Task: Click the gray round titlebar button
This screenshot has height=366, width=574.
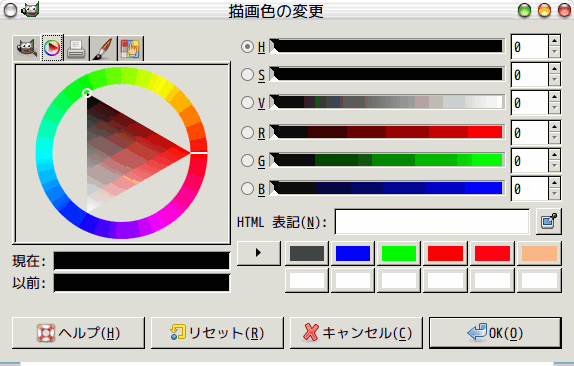Action: point(10,10)
